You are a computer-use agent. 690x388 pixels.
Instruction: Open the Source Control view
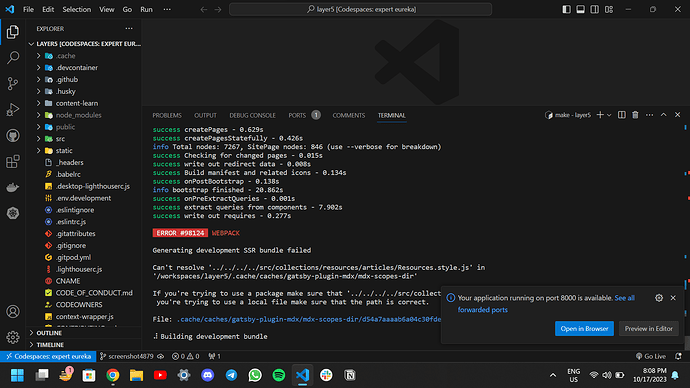(13, 83)
